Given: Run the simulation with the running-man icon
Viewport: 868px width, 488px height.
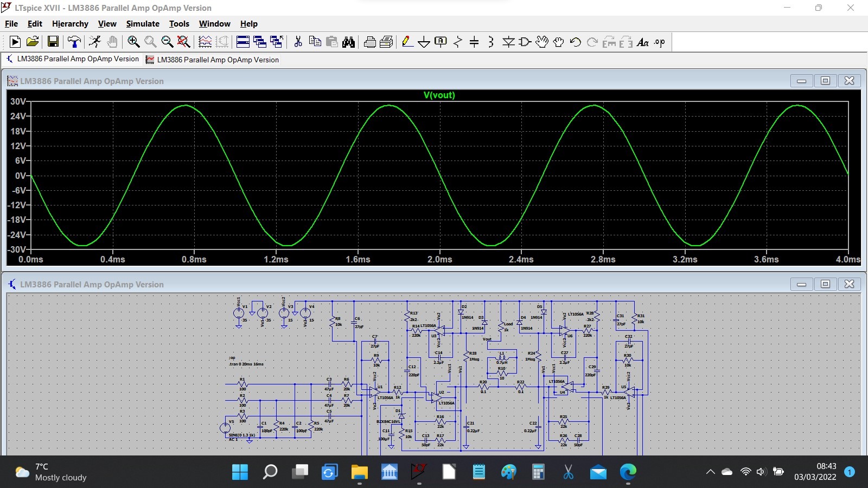Looking at the screenshot, I should 95,42.
